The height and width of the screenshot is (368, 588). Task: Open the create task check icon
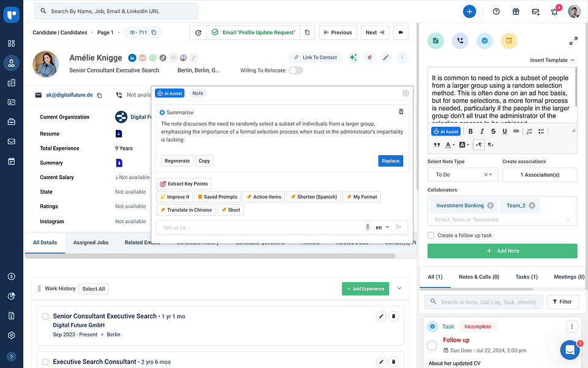click(x=484, y=40)
